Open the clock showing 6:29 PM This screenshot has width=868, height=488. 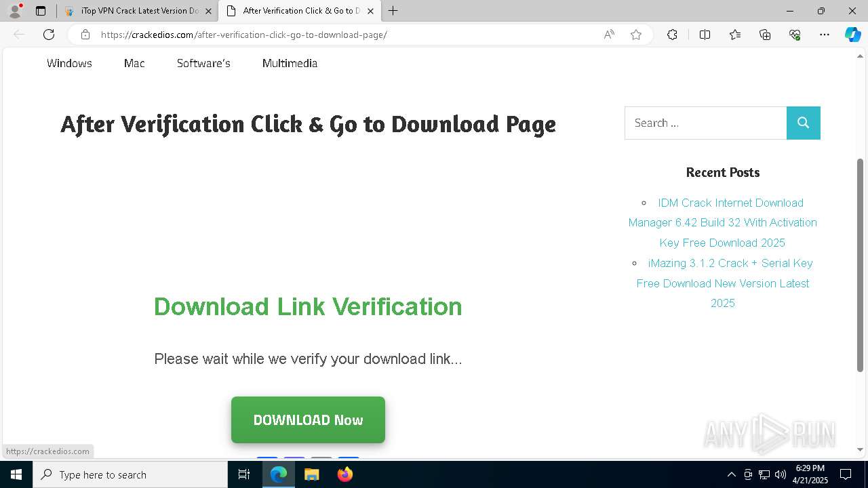(x=810, y=474)
